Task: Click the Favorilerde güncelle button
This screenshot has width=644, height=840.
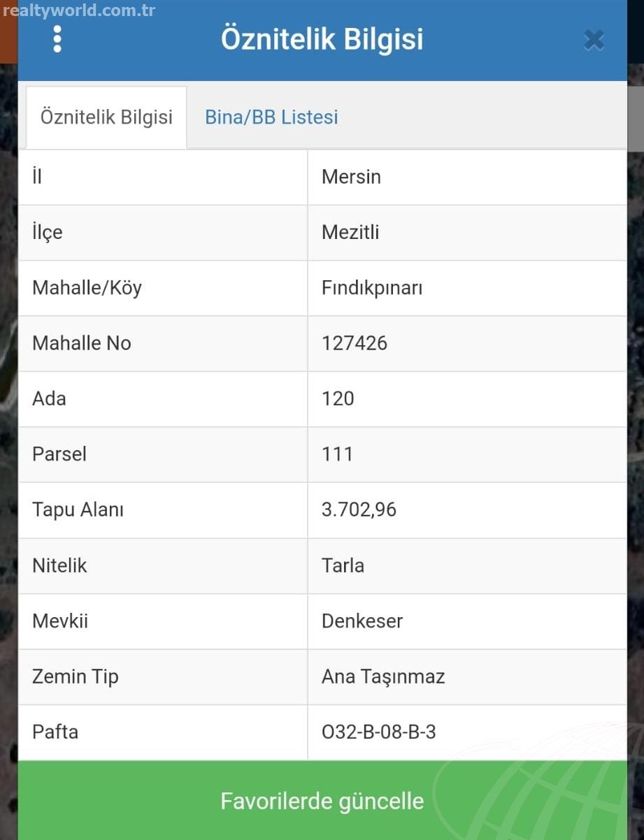Action: click(x=322, y=800)
